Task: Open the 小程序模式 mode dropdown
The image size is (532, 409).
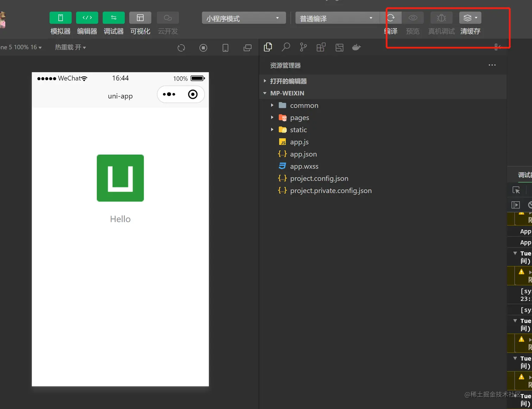Action: pos(244,18)
